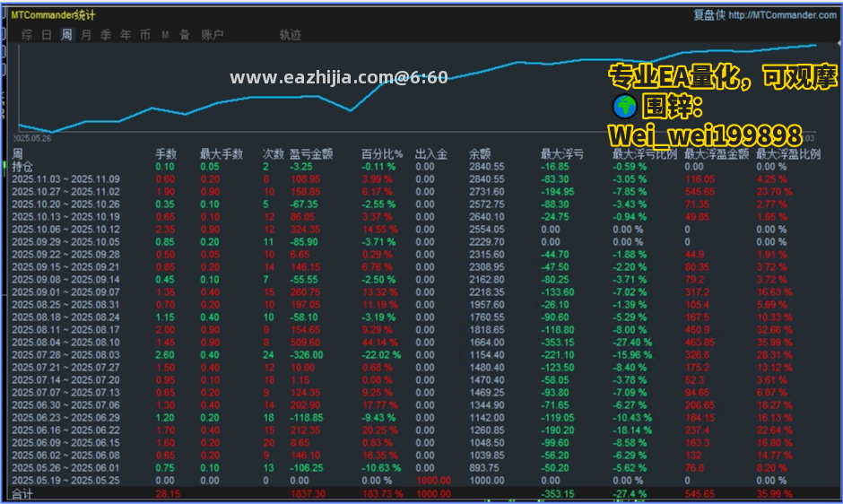
Task: Sort by the 手数 column header
Action: point(166,154)
